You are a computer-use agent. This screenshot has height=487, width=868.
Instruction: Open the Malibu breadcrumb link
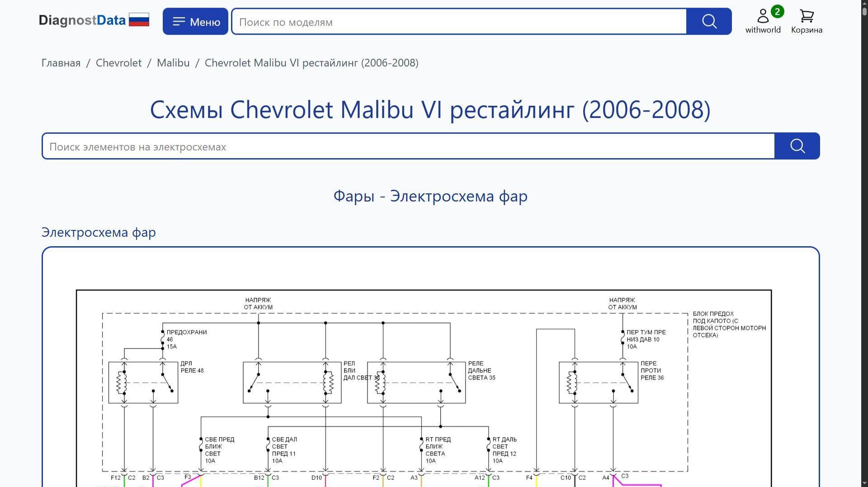click(x=173, y=63)
